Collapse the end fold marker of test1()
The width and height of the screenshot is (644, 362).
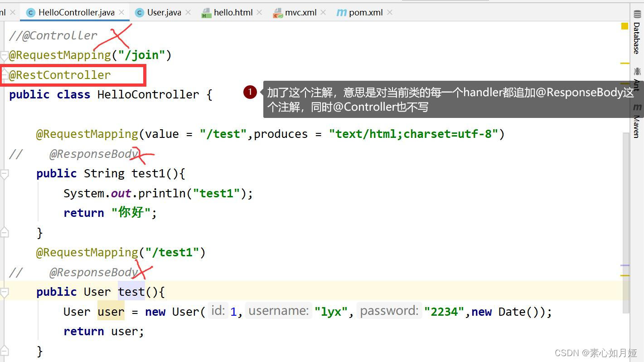coord(5,232)
